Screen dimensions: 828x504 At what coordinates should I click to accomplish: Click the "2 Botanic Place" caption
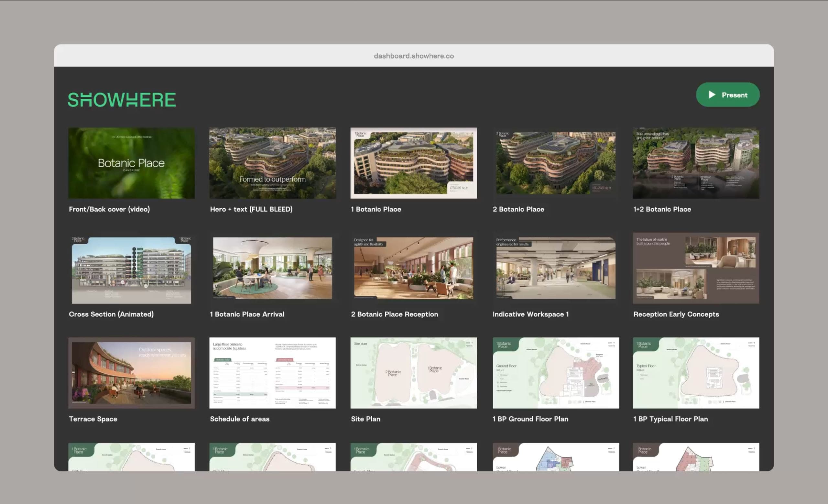[x=518, y=209]
